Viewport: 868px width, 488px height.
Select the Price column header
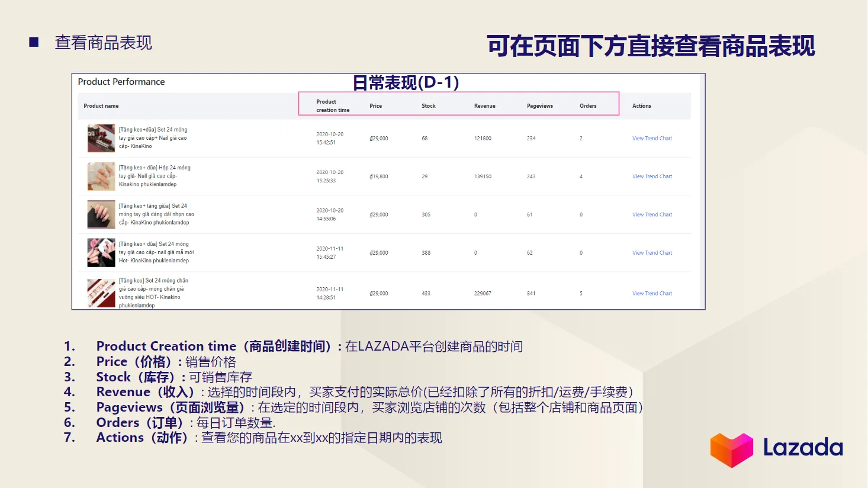point(377,105)
